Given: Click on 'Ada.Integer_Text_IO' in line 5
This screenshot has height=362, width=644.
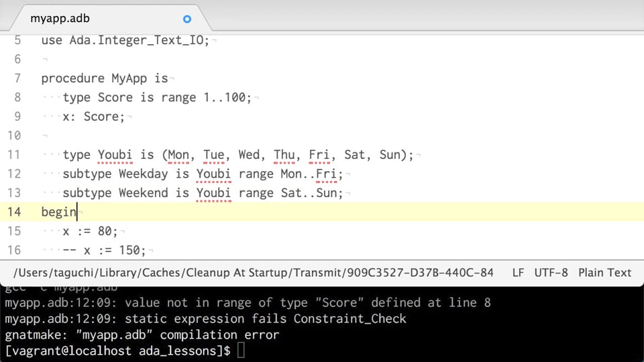Looking at the screenshot, I should (136, 40).
